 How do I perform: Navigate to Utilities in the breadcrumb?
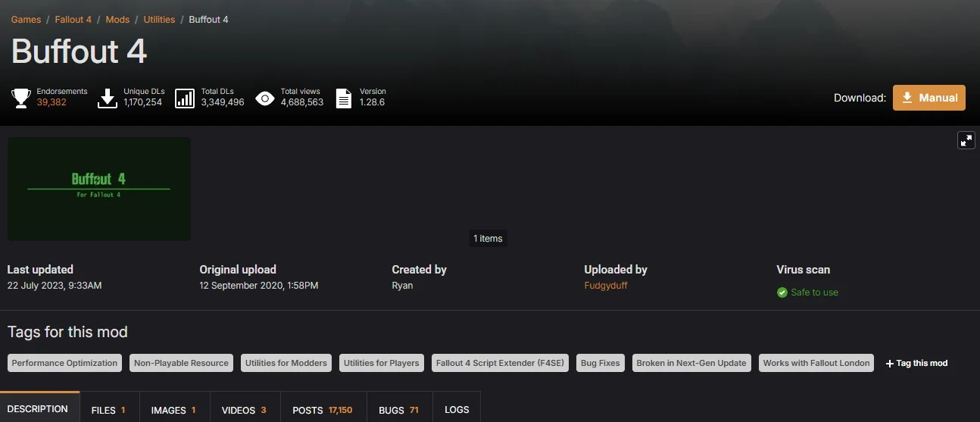(x=159, y=20)
